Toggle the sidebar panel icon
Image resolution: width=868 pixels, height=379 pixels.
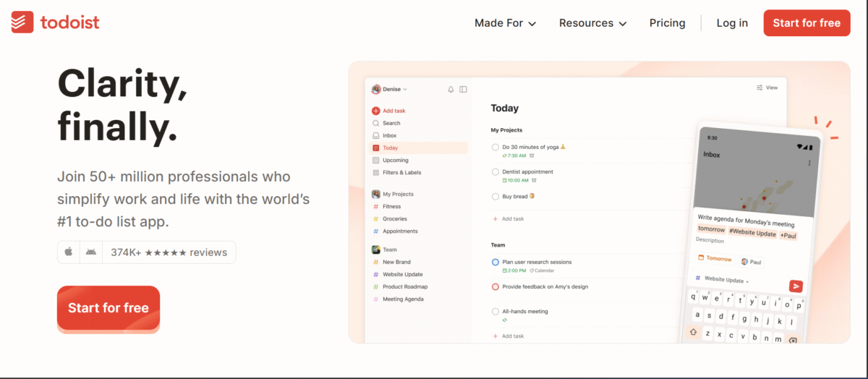tap(464, 89)
